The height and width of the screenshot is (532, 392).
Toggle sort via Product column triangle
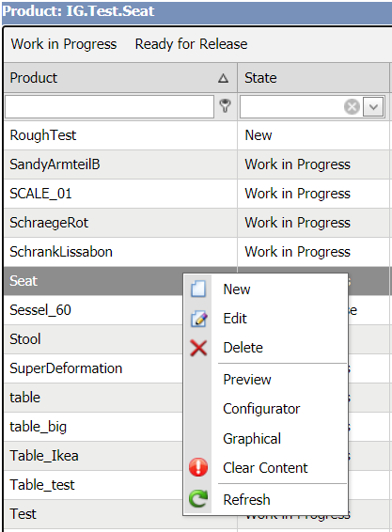pyautogui.click(x=223, y=78)
